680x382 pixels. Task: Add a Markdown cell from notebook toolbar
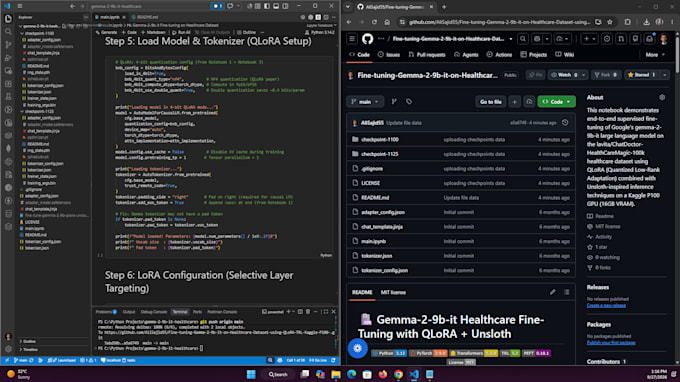tap(154, 33)
